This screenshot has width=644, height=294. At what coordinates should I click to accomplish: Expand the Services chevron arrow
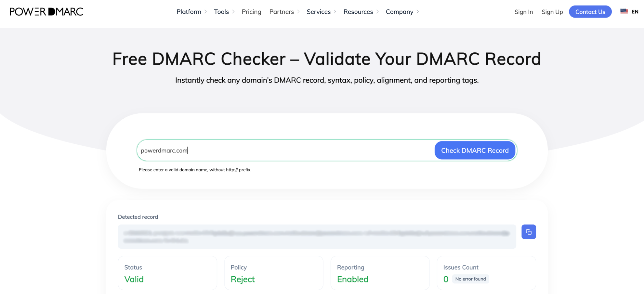[335, 12]
